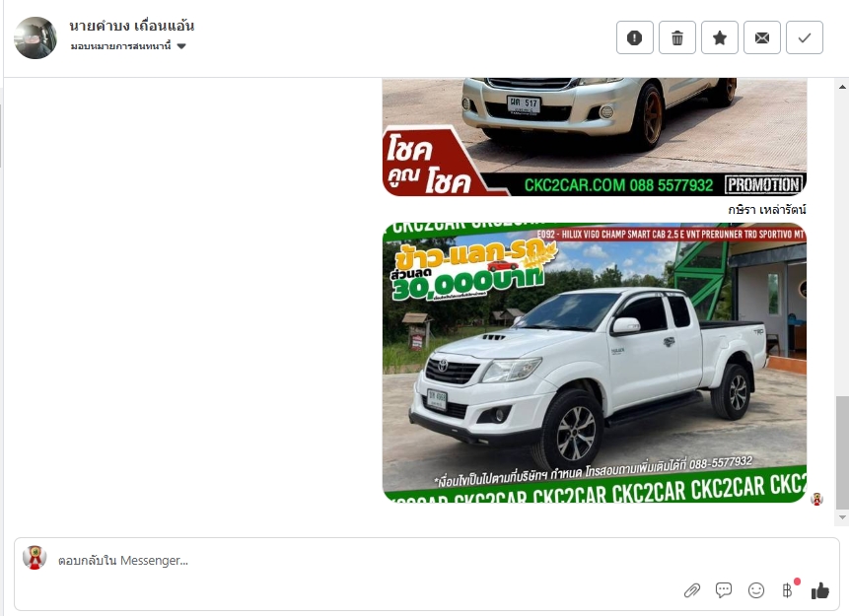Open the มอบหมายการสนทนานี้ assignment dropdown

[128, 46]
